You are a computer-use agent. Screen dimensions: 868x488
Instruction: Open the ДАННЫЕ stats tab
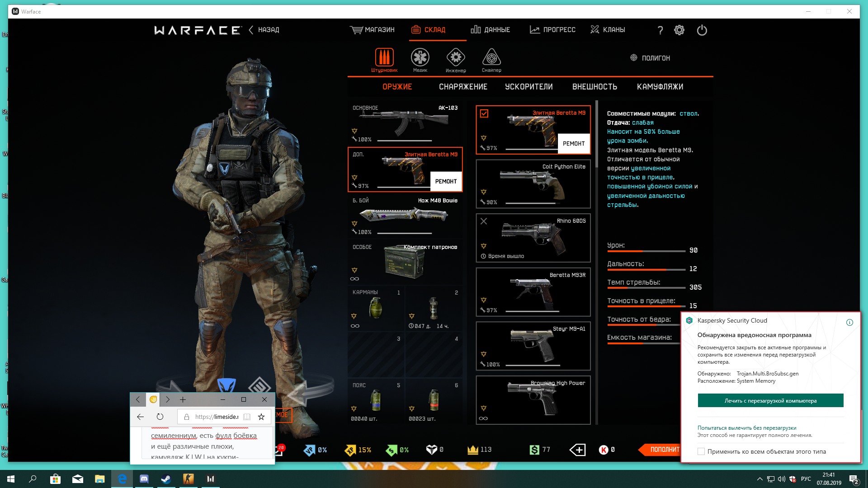coord(491,30)
